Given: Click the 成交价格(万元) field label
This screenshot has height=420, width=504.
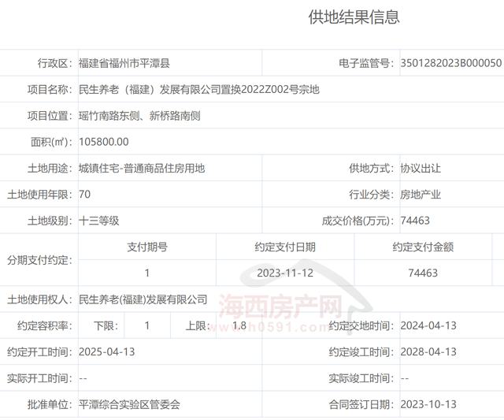Looking at the screenshot, I should [x=358, y=221].
